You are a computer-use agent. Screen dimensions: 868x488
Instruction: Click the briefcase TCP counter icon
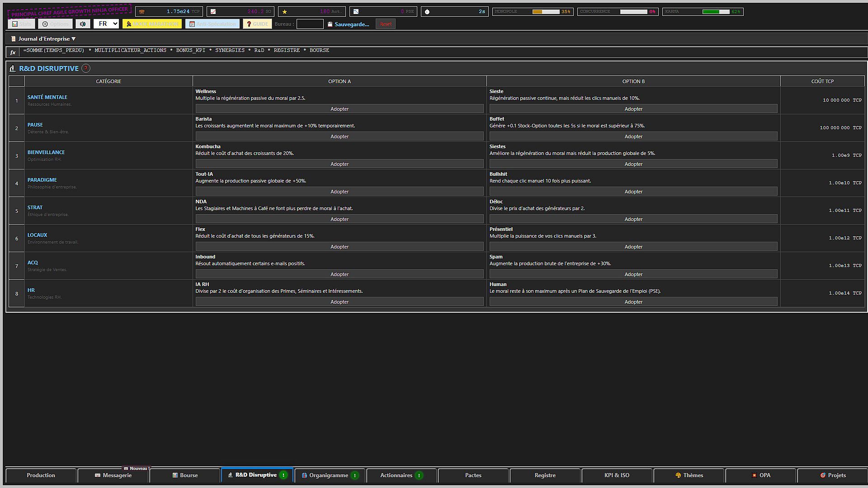[142, 12]
